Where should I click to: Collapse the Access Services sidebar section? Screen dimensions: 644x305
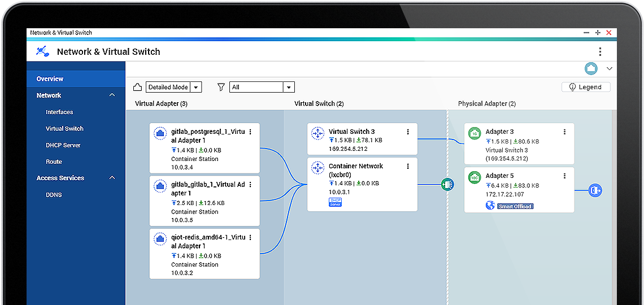point(112,178)
